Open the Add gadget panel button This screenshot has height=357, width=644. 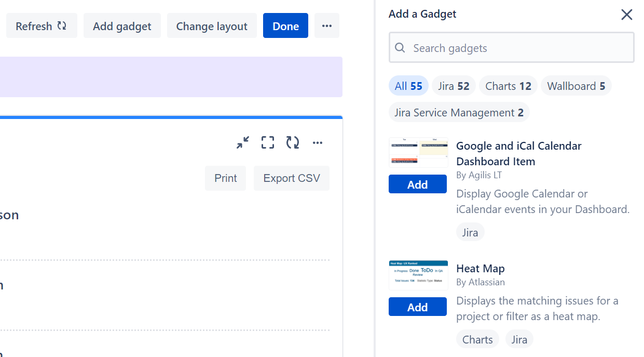[x=122, y=26]
